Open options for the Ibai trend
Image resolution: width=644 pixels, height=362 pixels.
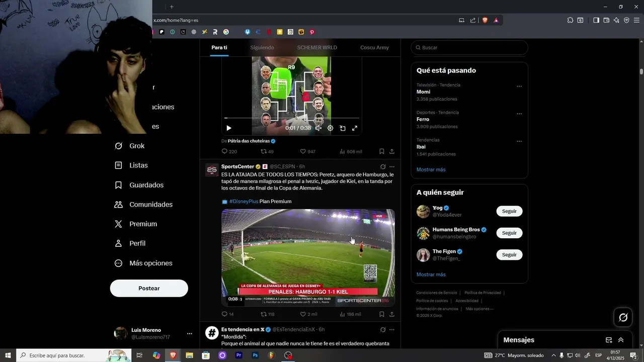click(519, 141)
